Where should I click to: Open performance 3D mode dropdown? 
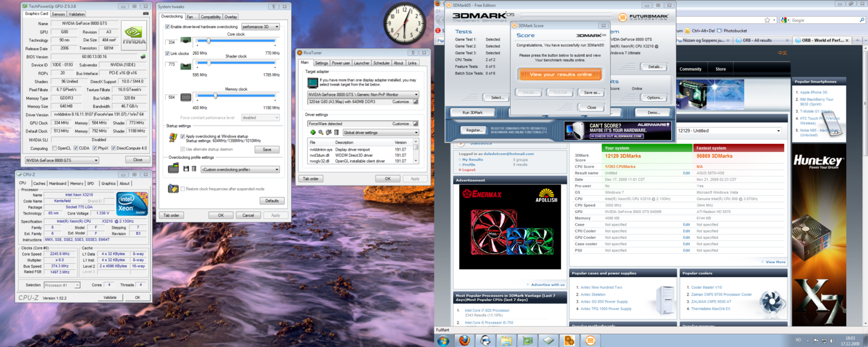261,27
